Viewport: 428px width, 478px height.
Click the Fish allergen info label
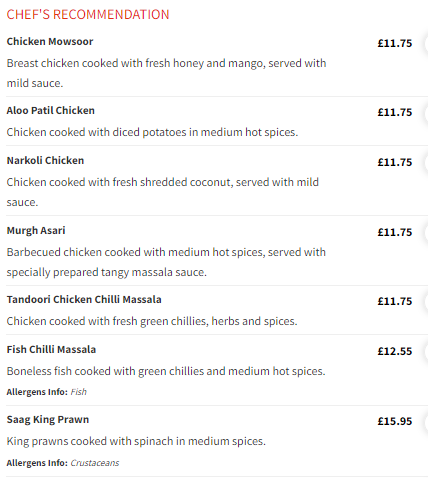(x=79, y=392)
